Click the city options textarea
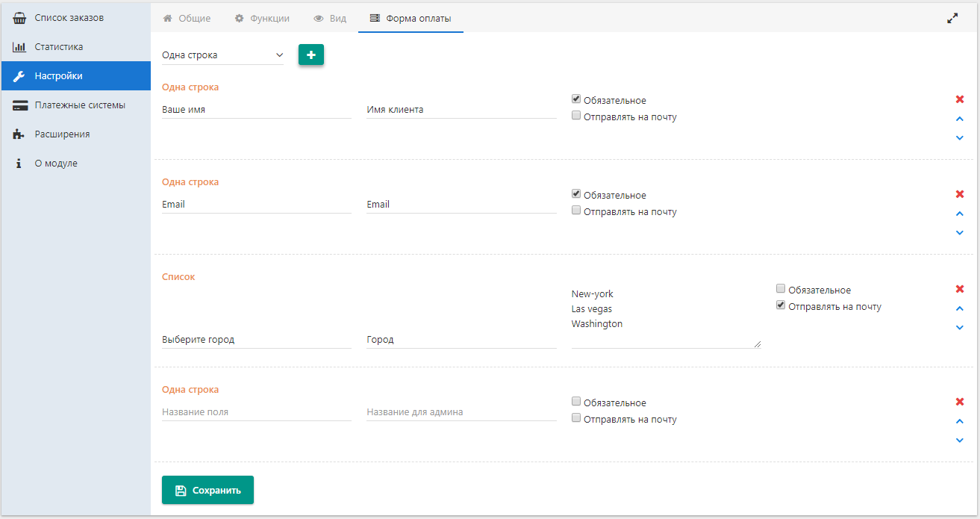The width and height of the screenshot is (980, 519). click(x=665, y=317)
